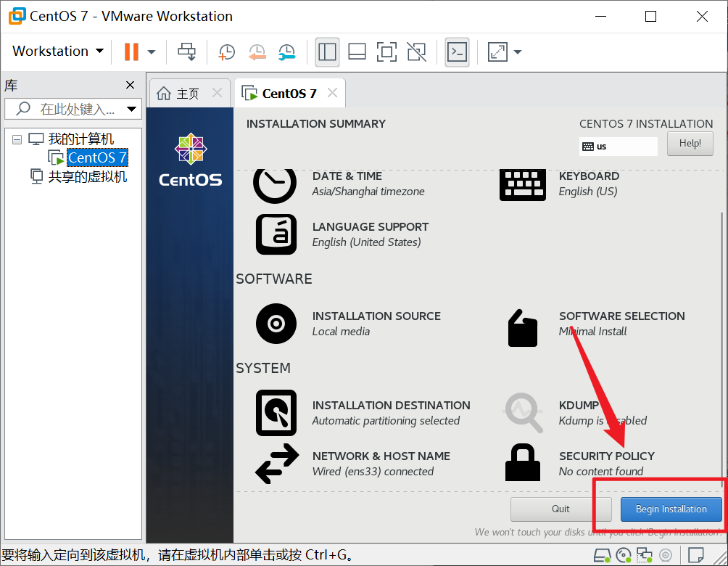The height and width of the screenshot is (566, 728).
Task: Toggle the library sidebar view
Action: click(327, 52)
